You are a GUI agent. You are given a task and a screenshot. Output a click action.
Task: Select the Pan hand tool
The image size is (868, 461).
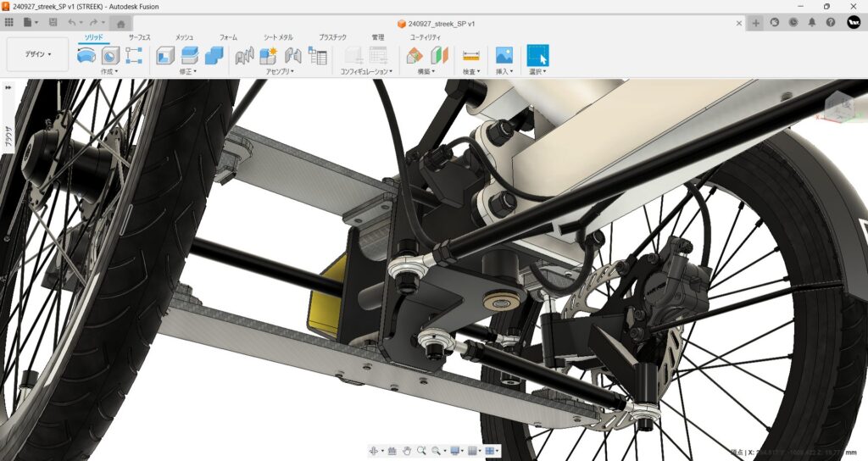tap(407, 451)
